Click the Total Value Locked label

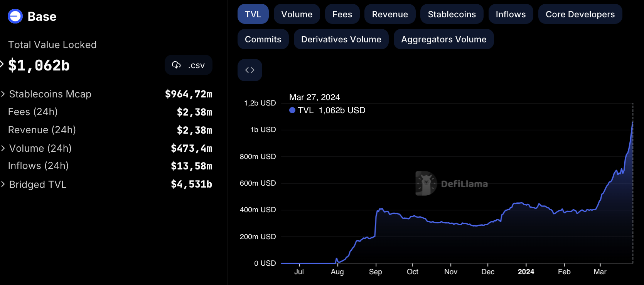click(52, 45)
